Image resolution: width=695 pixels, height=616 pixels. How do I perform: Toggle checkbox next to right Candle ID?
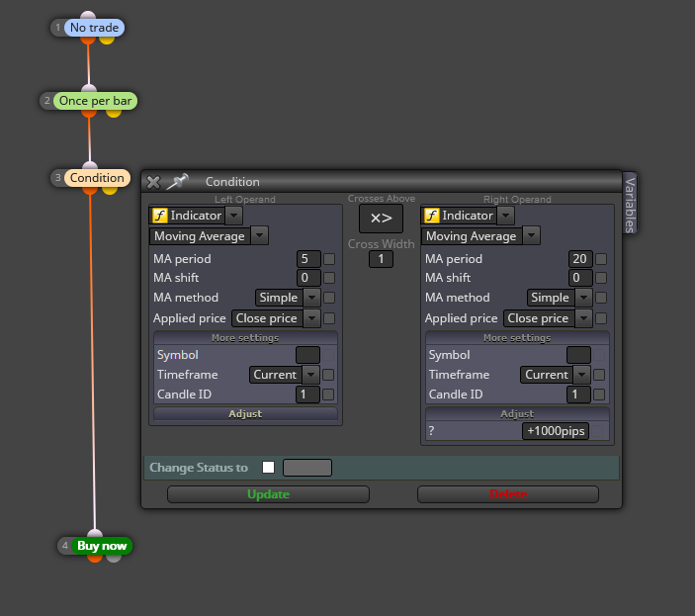point(599,395)
